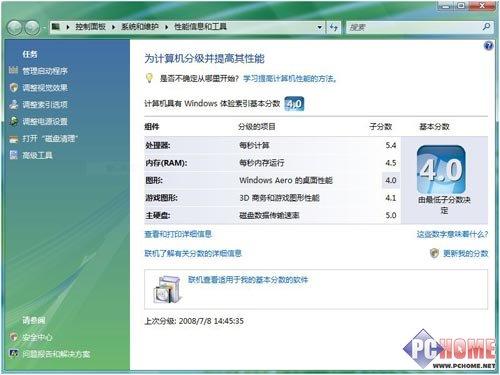Click the icon beside 高级工具
Image resolution: width=500 pixels, height=375 pixels.
point(14,155)
